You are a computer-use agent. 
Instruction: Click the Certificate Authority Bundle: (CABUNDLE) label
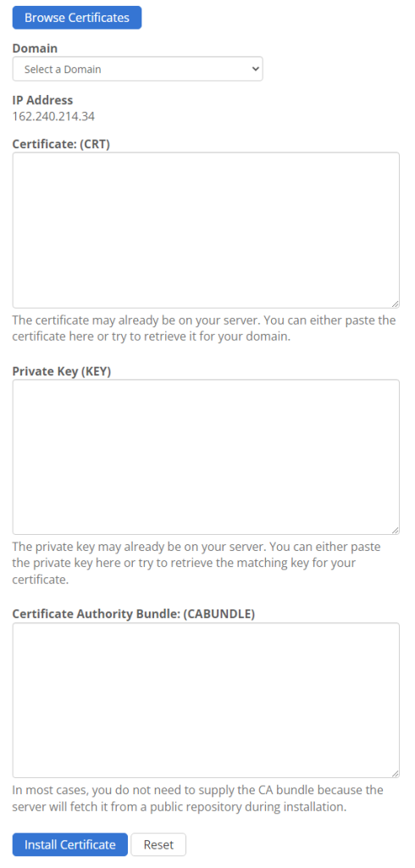(x=133, y=614)
